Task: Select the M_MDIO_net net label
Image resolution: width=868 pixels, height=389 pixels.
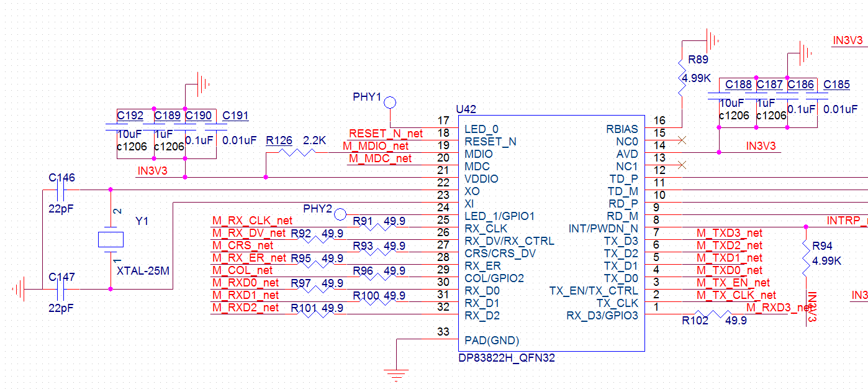Action: [x=376, y=146]
